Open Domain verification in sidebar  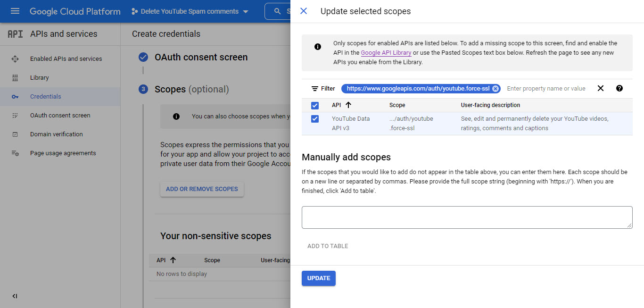57,134
